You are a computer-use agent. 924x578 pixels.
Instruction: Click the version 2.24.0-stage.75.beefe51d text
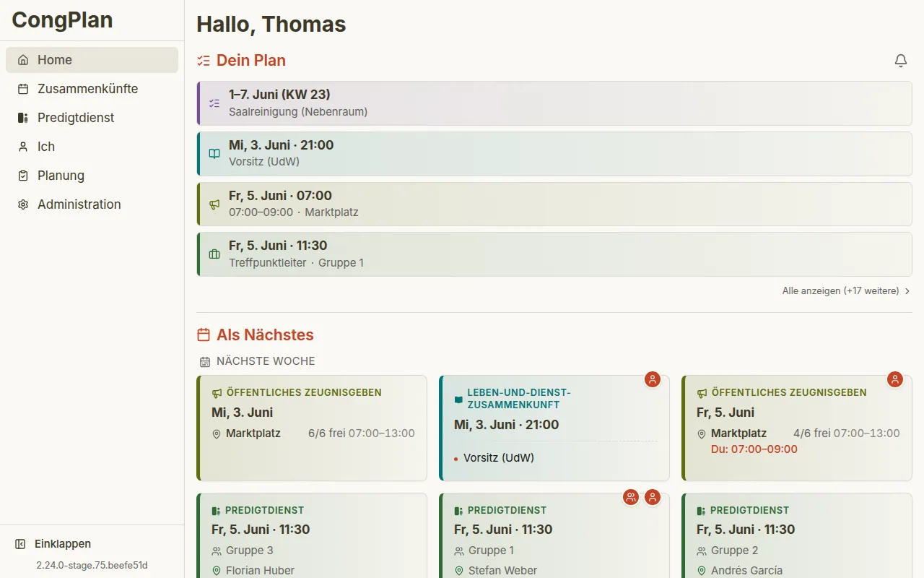(x=92, y=565)
